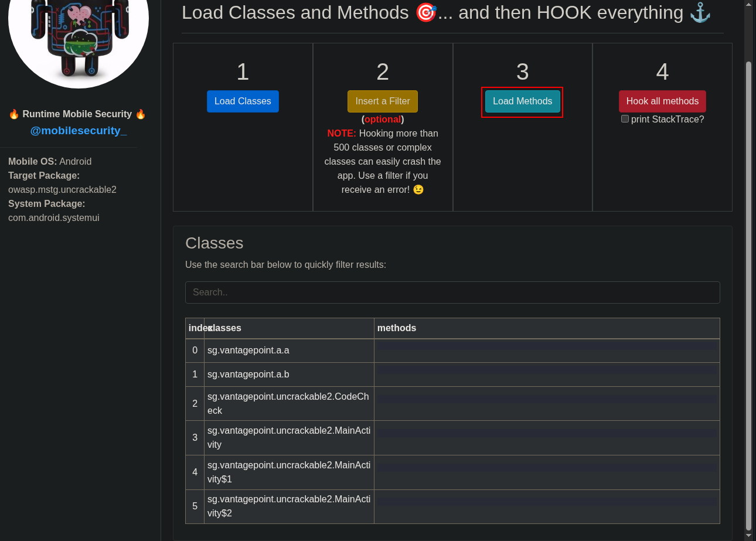Click the anchor emoji in the heading
Screen dimensions: 756x541
(x=700, y=13)
